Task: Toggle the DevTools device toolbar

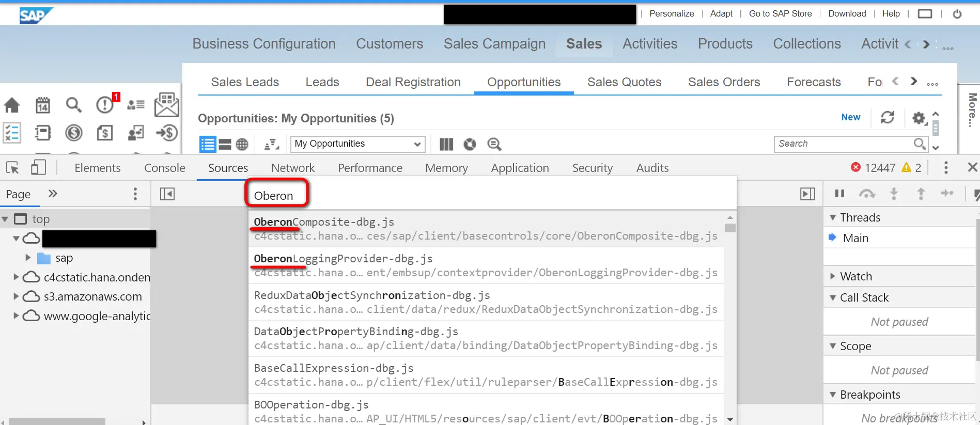Action: (38, 167)
